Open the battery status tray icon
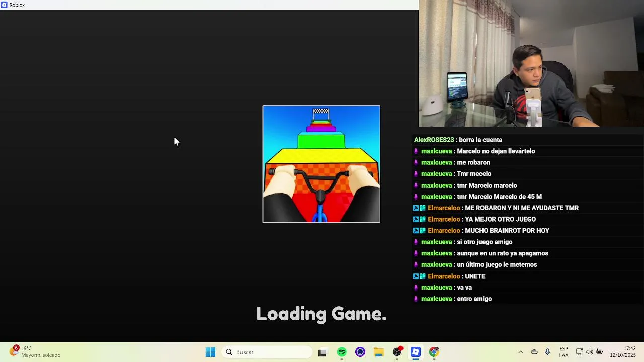Screen dimensions: 644x362 click(600, 352)
